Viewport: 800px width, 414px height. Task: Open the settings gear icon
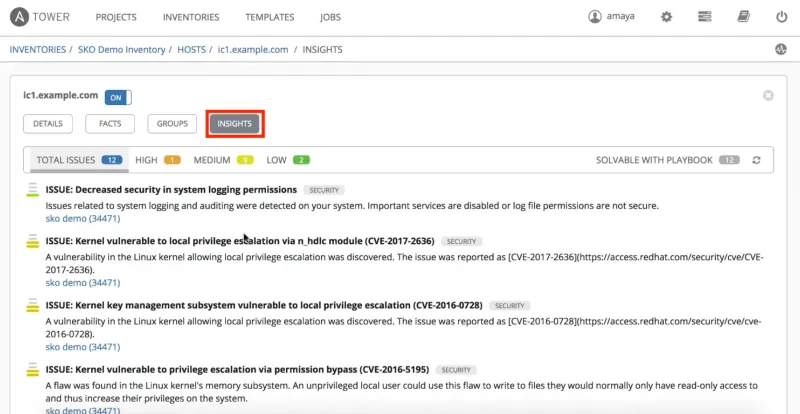click(x=666, y=17)
